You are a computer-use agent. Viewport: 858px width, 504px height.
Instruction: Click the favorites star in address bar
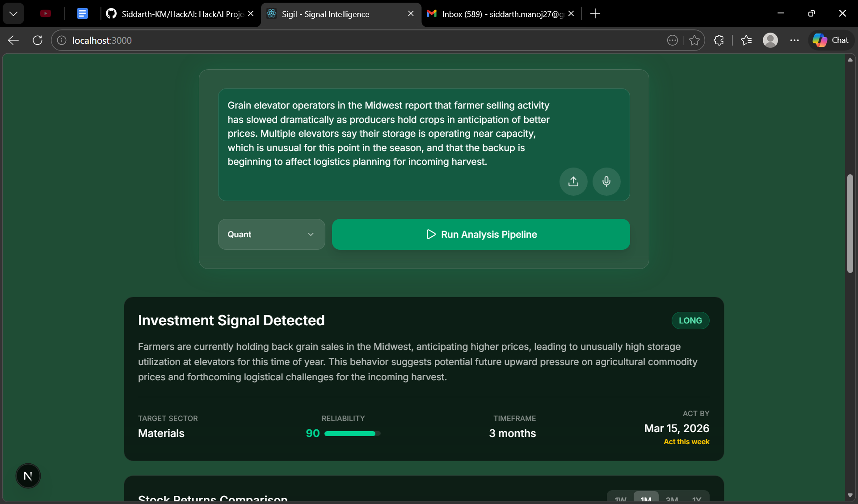click(694, 40)
